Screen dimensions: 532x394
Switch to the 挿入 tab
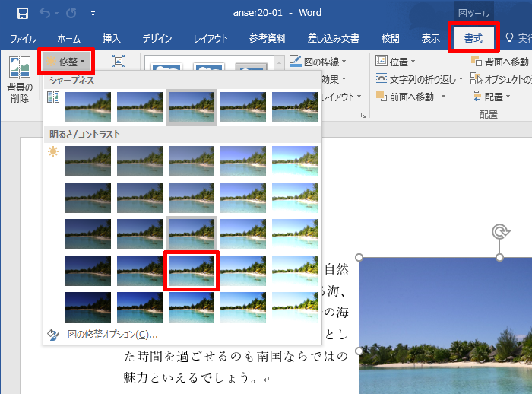click(x=112, y=38)
